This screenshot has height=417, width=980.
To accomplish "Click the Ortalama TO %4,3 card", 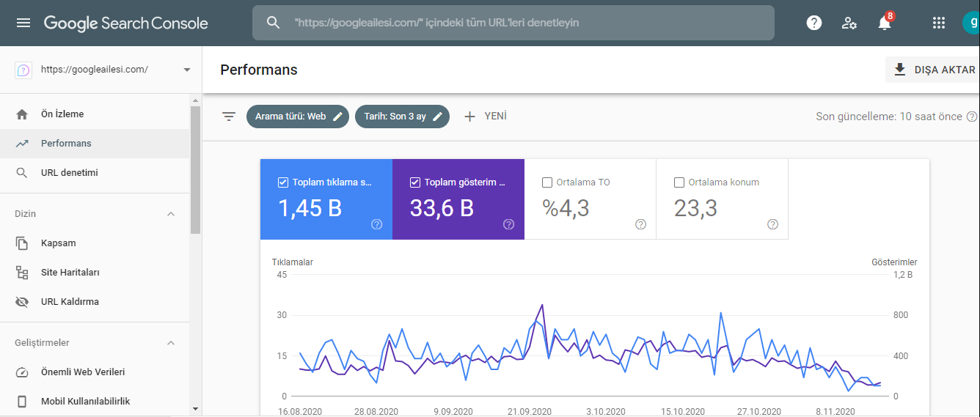I will (590, 199).
